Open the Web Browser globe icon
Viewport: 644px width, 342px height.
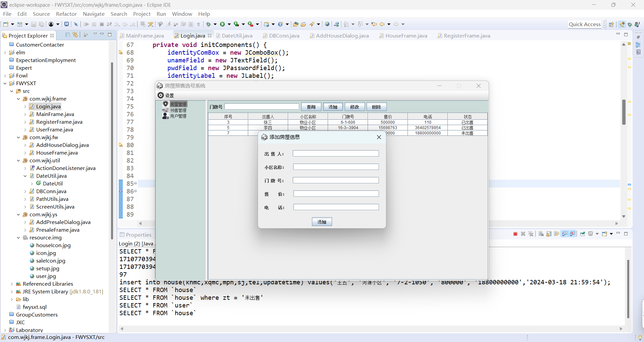(327, 24)
